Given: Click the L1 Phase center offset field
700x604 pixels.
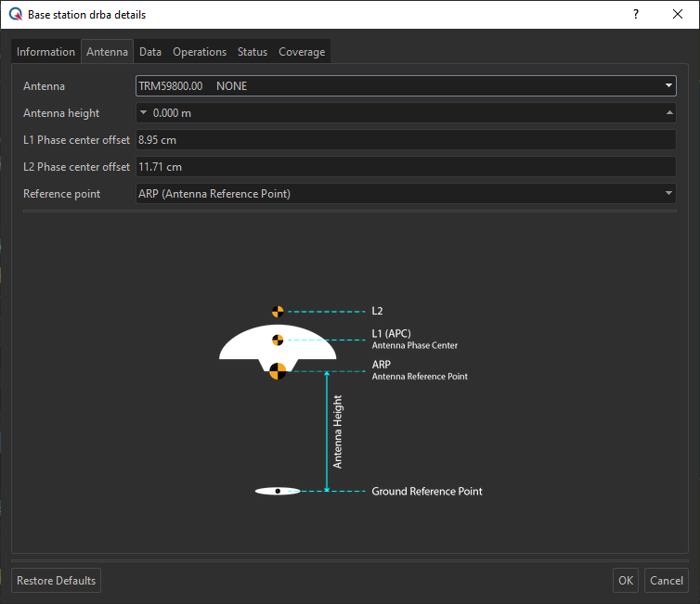Looking at the screenshot, I should click(x=405, y=140).
